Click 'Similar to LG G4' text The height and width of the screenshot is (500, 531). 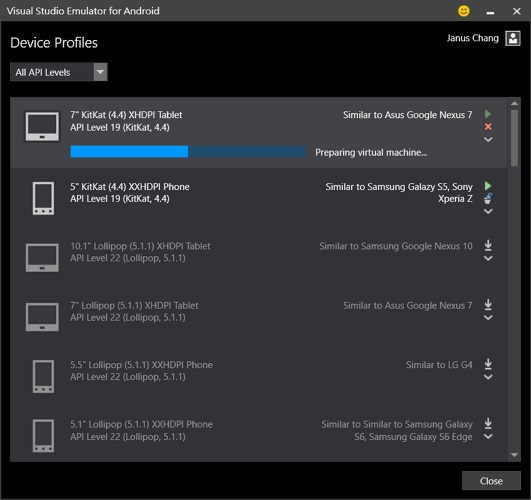(x=439, y=365)
